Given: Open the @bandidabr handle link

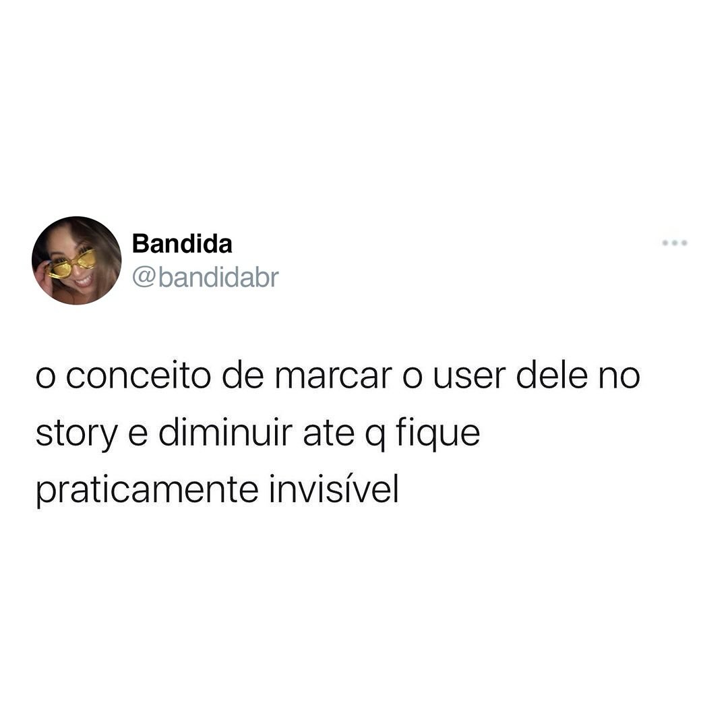Looking at the screenshot, I should click(205, 278).
